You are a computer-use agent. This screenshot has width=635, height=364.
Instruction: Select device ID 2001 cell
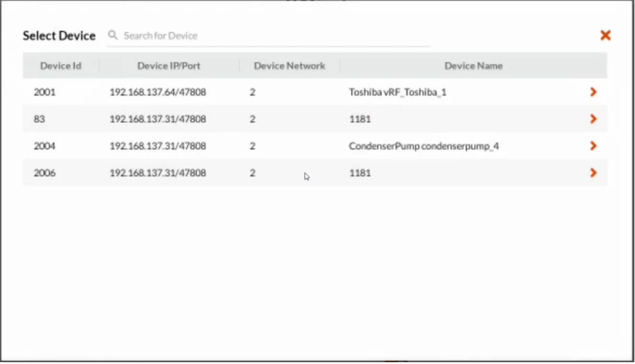tap(44, 92)
